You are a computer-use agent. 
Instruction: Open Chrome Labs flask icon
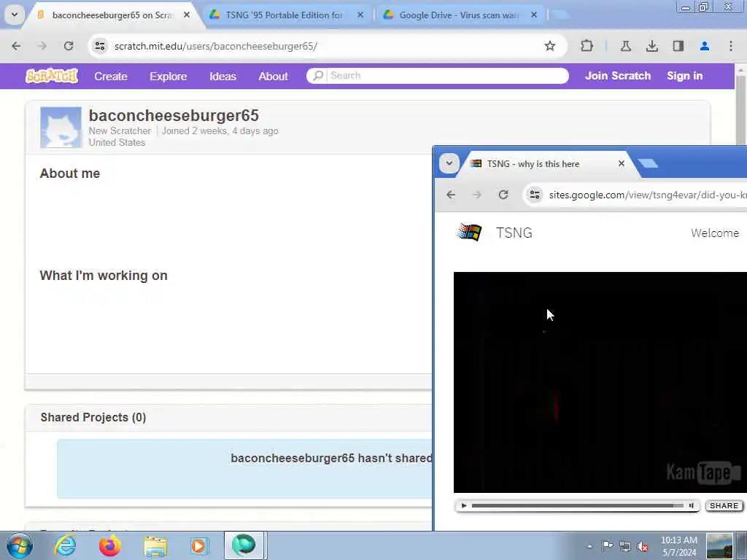click(x=625, y=46)
